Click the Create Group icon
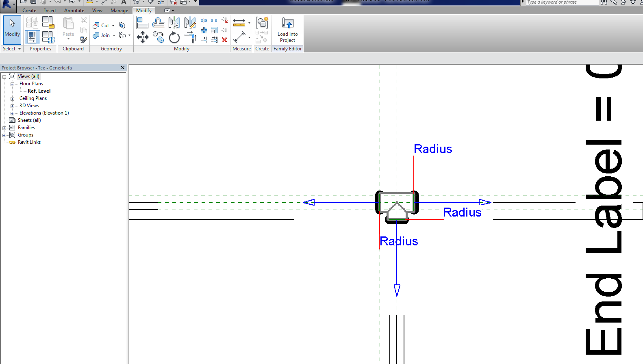 tap(262, 22)
